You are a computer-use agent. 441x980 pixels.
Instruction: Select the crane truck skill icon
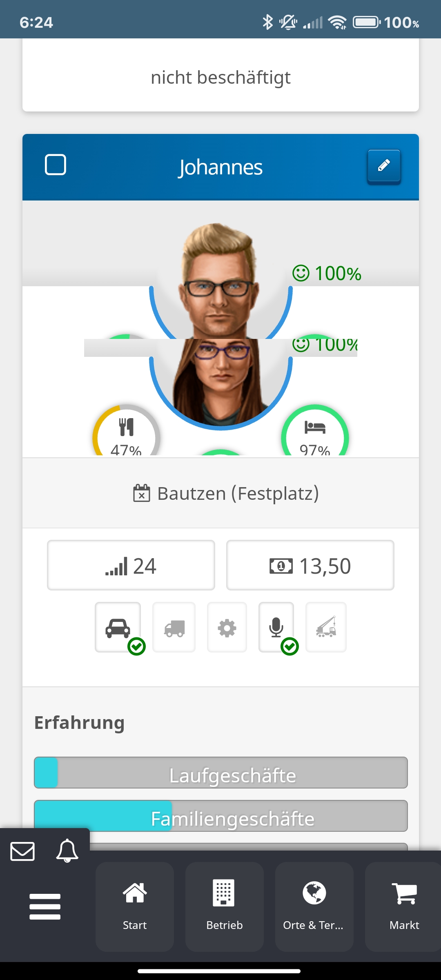coord(326,627)
